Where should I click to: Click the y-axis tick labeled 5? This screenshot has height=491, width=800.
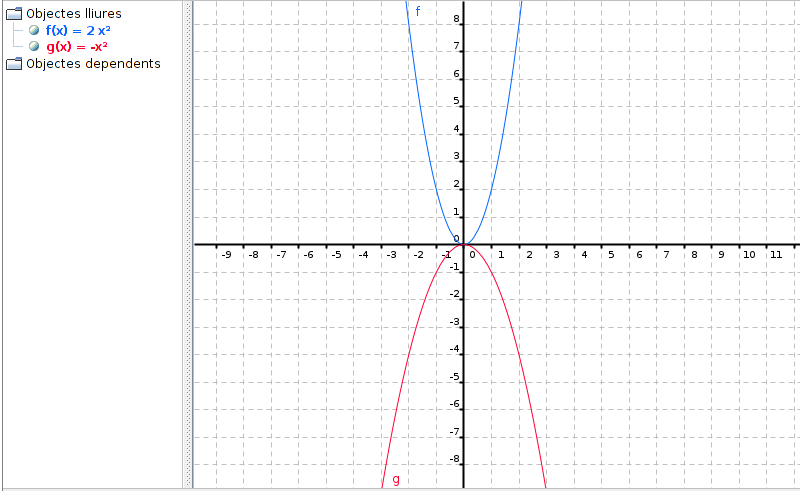click(457, 102)
